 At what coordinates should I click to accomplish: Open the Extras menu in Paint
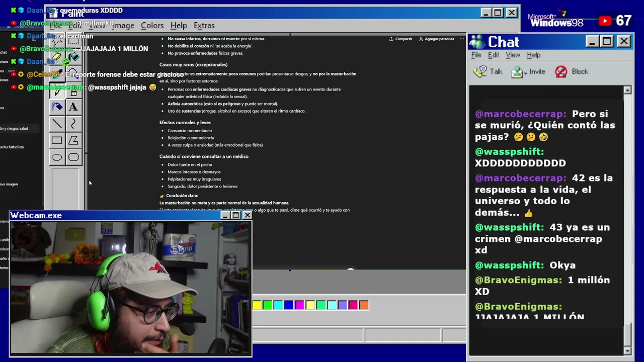click(x=204, y=26)
